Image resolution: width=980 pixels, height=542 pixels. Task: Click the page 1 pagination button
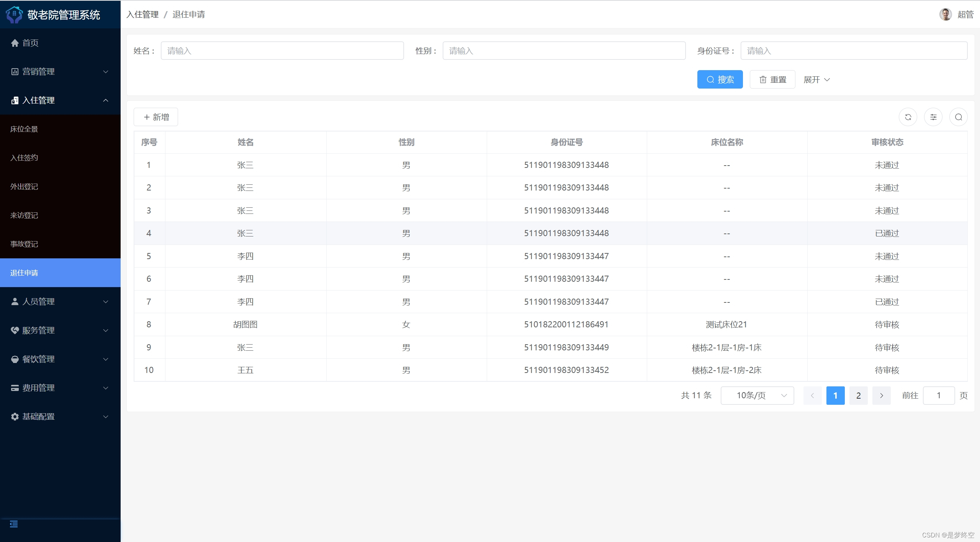point(836,396)
